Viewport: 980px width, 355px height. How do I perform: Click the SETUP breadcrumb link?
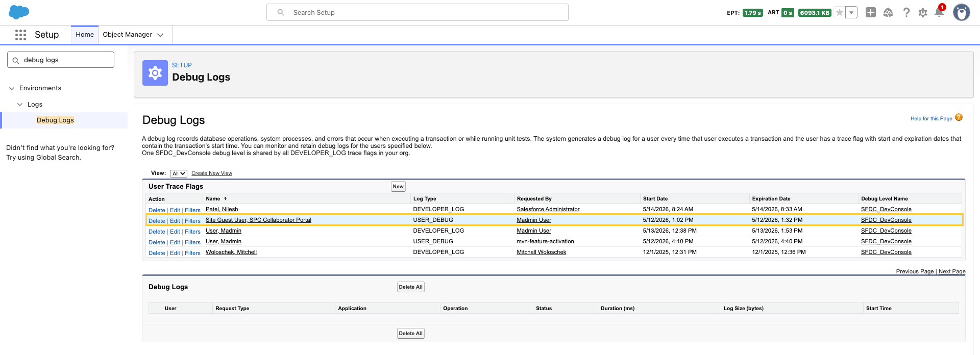182,65
